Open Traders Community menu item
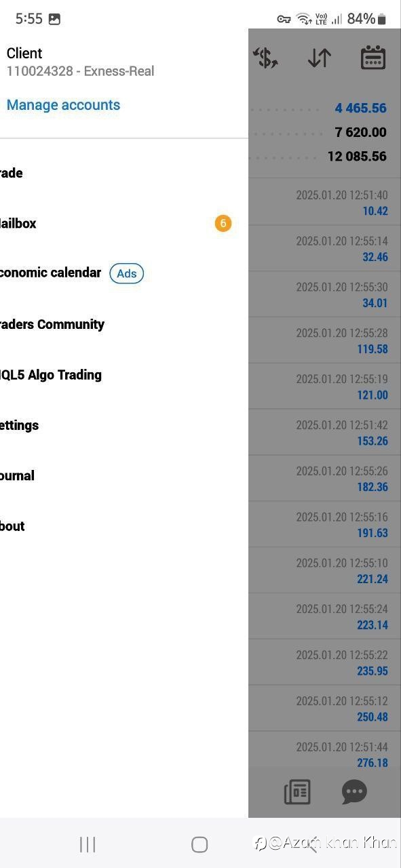The height and width of the screenshot is (868, 401). pos(124,324)
